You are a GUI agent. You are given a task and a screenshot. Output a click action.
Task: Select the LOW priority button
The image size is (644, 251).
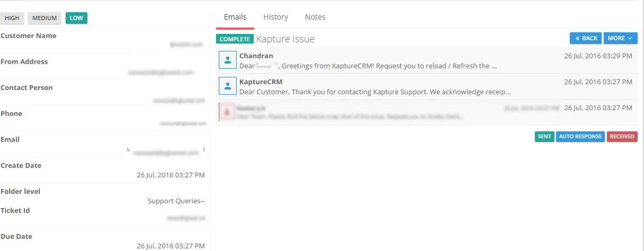pyautogui.click(x=76, y=18)
